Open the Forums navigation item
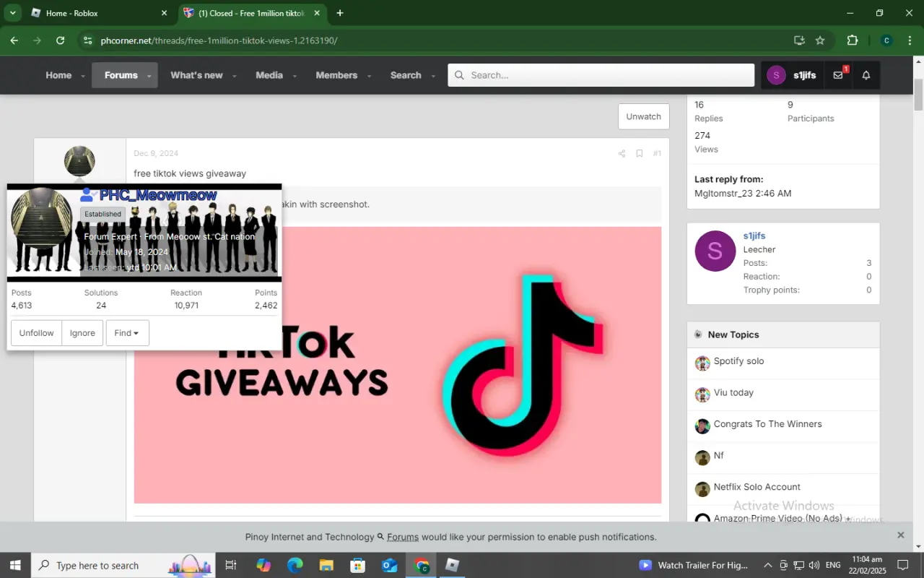 pyautogui.click(x=121, y=75)
